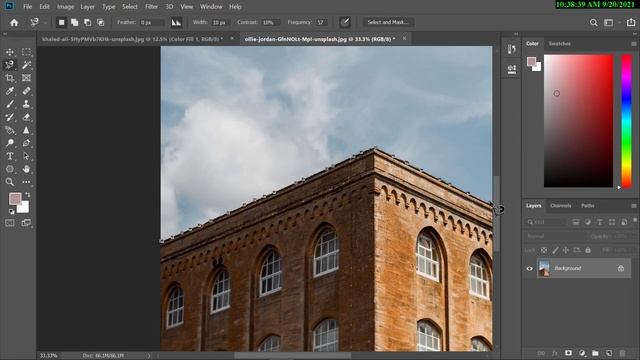Toggle Quick Mask mode
The height and width of the screenshot is (360, 640).
point(10,223)
